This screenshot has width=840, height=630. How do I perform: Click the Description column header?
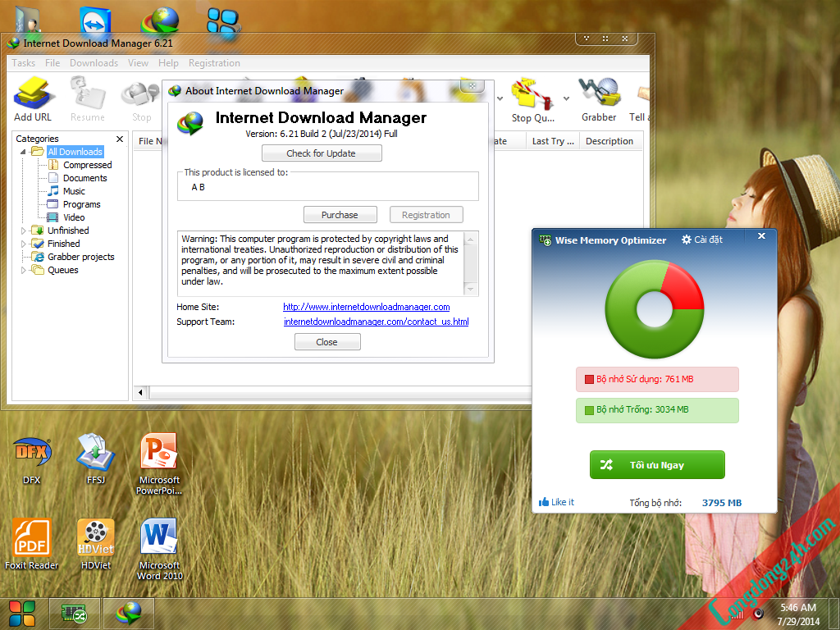point(609,141)
